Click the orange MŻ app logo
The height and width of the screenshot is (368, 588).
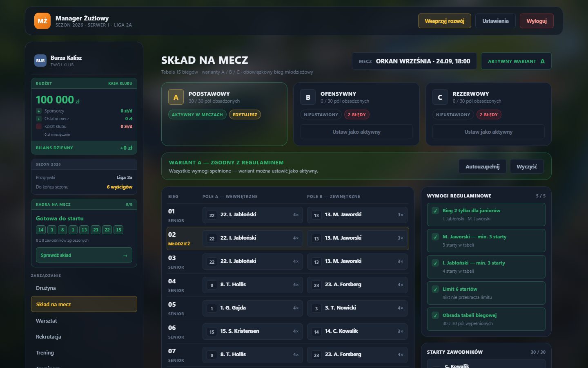[42, 21]
